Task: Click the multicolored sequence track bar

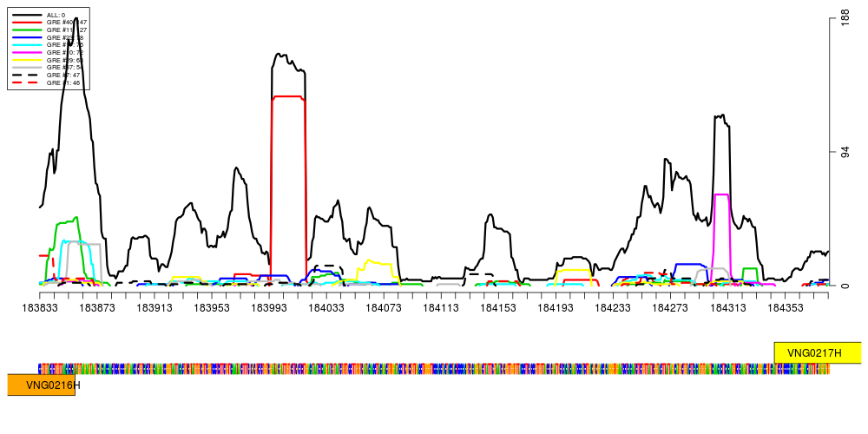Action: pyautogui.click(x=434, y=369)
